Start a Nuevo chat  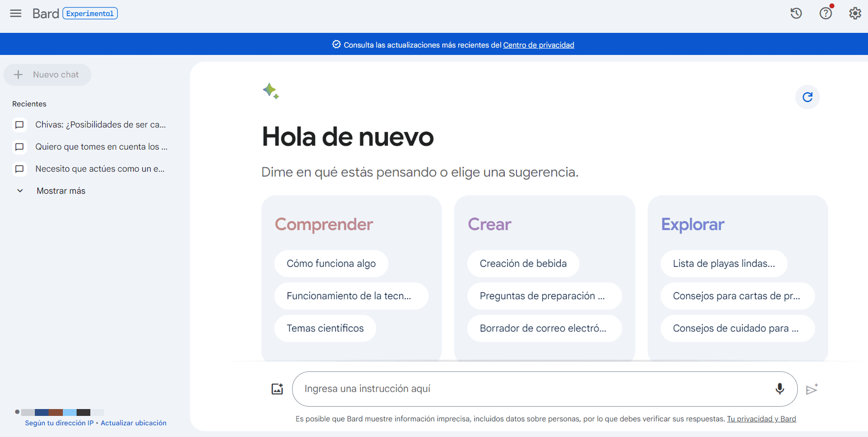(47, 75)
